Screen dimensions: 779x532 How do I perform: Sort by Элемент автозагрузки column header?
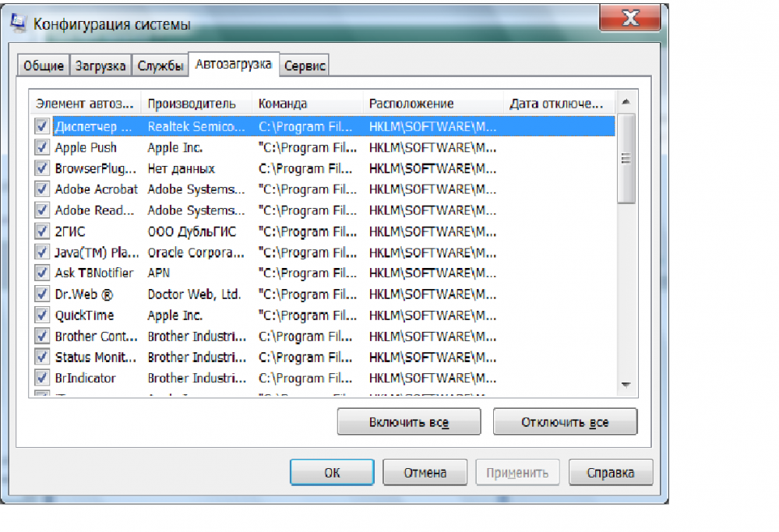coord(85,104)
